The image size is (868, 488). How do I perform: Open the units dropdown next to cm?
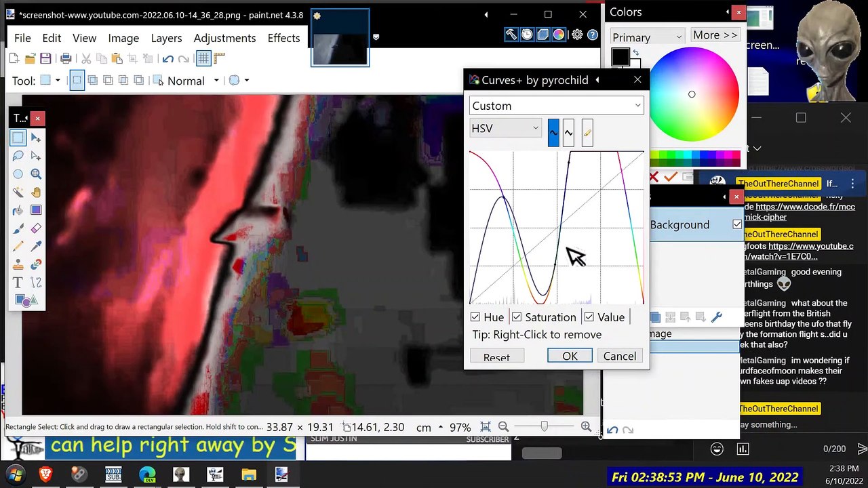point(441,428)
